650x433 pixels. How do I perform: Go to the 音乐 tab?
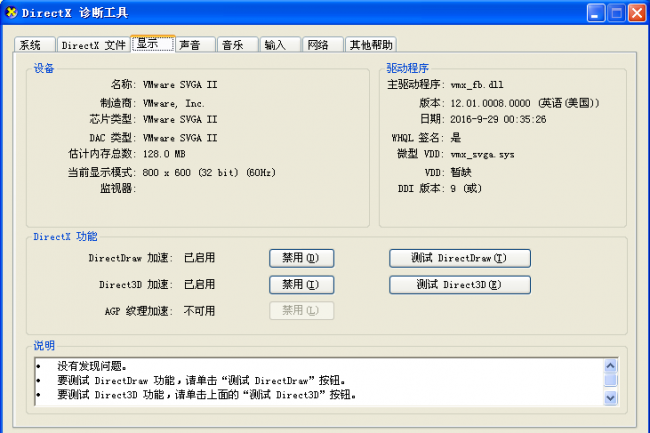click(238, 45)
